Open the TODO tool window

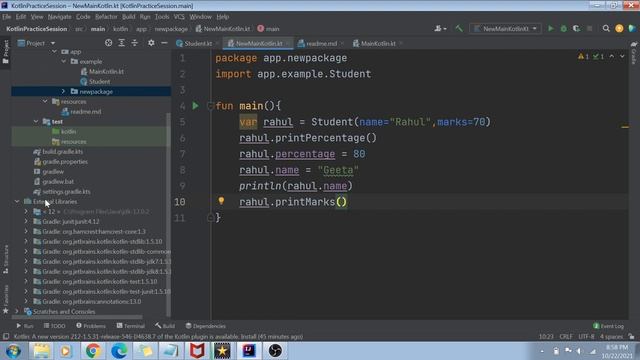click(x=54, y=326)
